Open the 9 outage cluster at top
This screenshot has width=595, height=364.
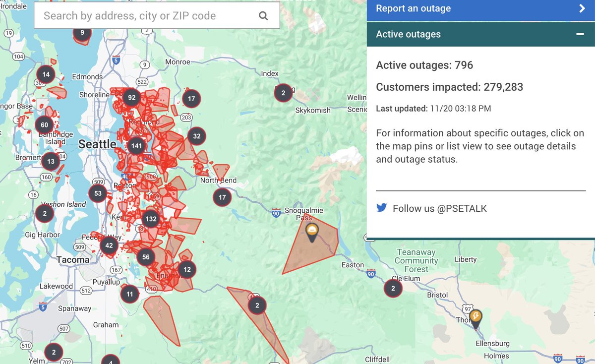point(82,33)
